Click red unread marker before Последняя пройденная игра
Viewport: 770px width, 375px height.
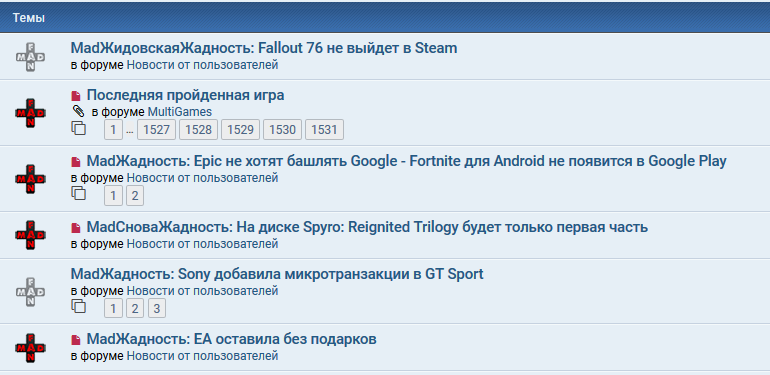(x=76, y=96)
